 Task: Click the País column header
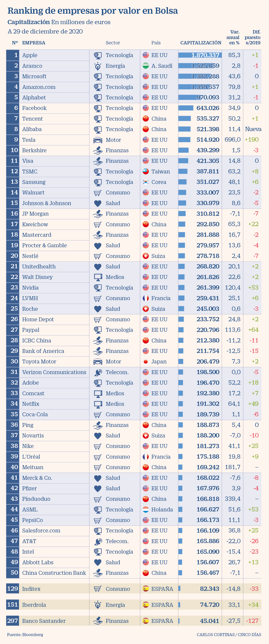coord(156,43)
